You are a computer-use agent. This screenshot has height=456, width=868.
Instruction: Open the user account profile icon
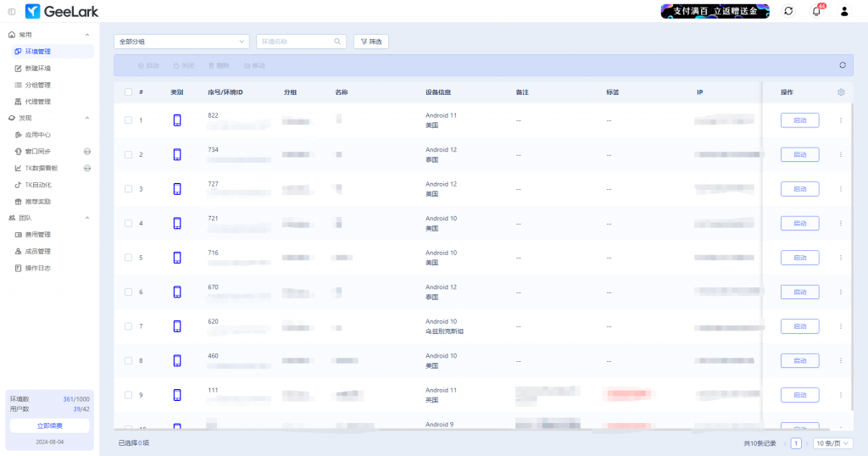click(x=844, y=11)
